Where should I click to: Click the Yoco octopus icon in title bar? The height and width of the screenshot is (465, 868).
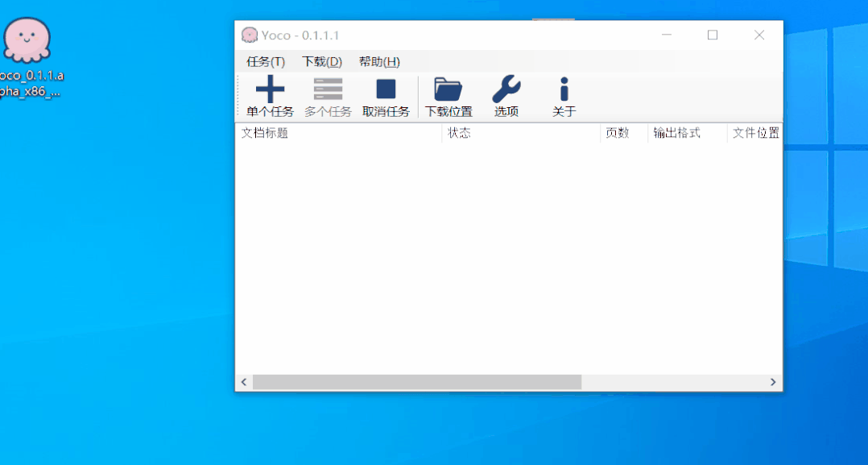coord(250,35)
